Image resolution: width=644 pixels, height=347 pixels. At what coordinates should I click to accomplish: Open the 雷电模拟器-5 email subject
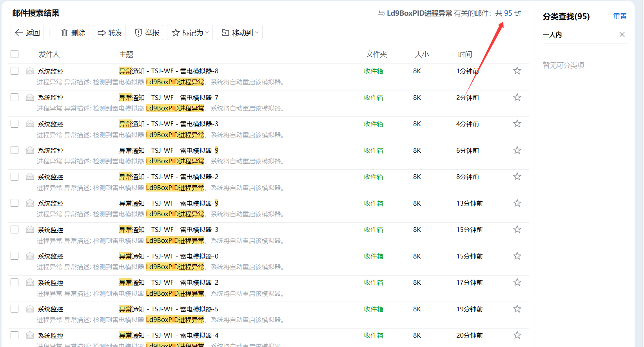pos(169,309)
